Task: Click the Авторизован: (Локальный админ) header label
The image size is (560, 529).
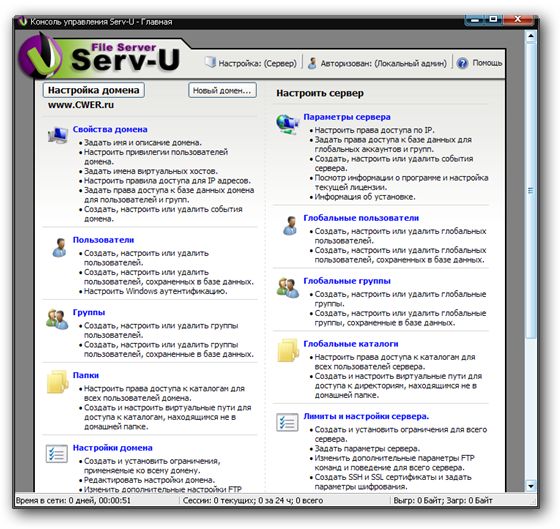Action: coord(384,63)
